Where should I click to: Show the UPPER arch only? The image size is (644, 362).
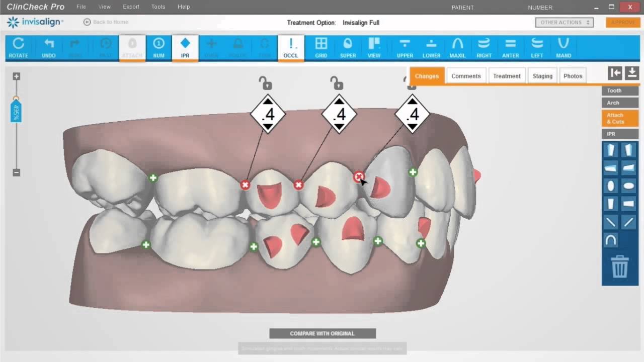click(x=405, y=48)
